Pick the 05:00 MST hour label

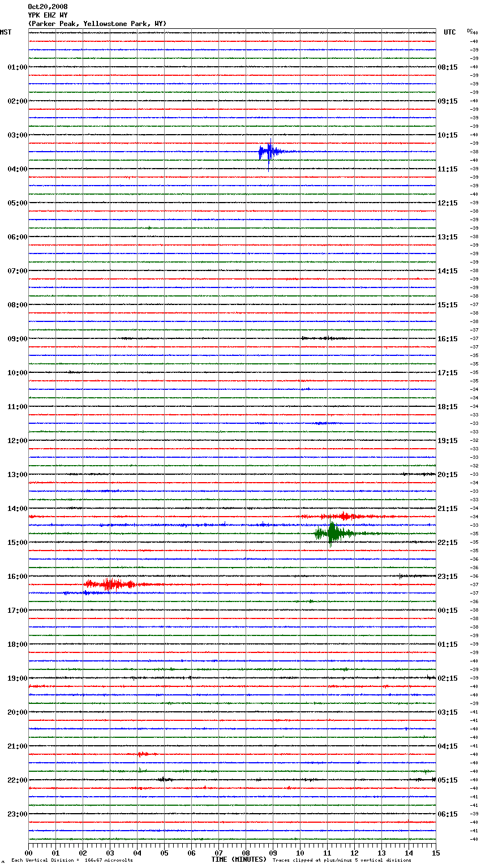[x=18, y=203]
